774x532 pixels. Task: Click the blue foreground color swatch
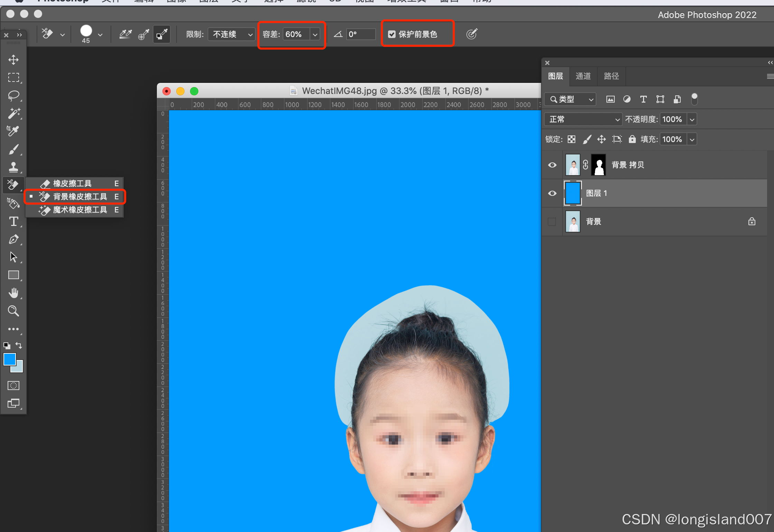(x=9, y=359)
